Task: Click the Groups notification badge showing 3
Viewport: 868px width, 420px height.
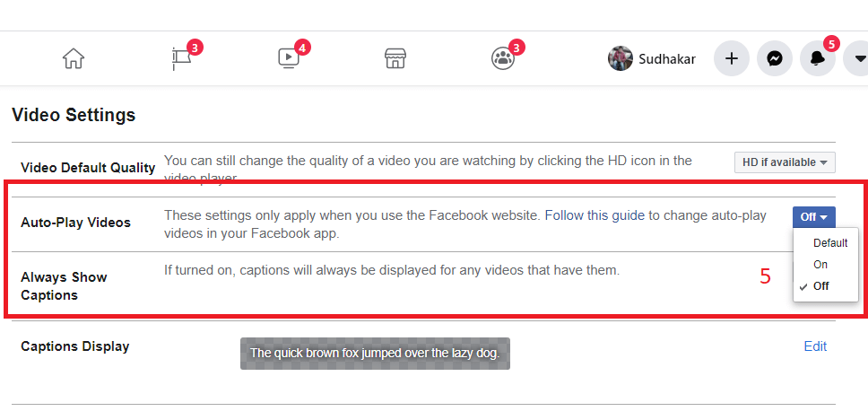Action: pos(516,47)
